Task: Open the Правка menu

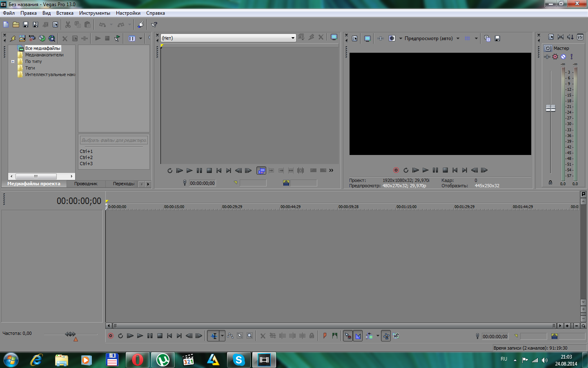Action: coord(29,13)
